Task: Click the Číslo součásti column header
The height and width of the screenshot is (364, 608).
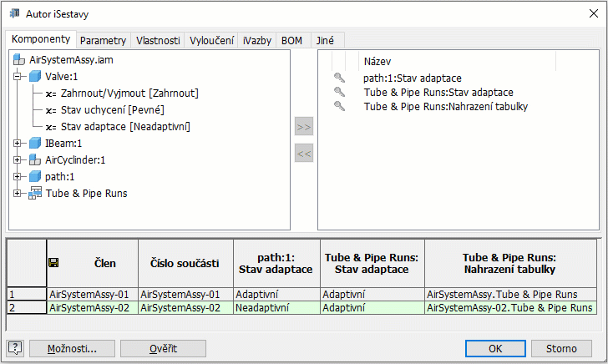Action: [x=185, y=263]
